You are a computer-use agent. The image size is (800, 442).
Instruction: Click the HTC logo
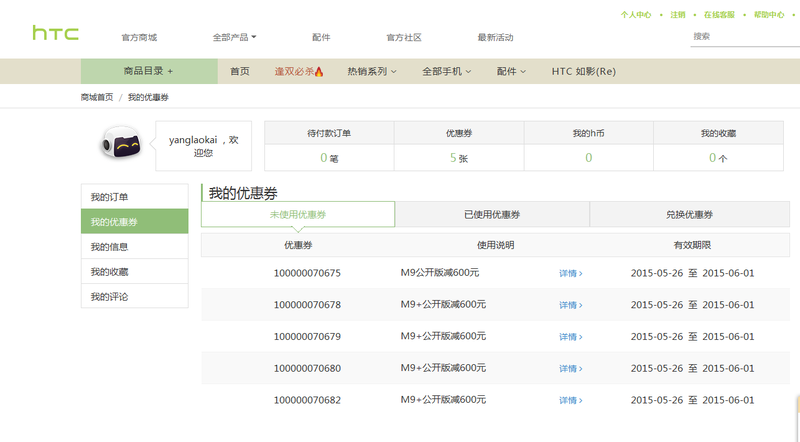(56, 33)
